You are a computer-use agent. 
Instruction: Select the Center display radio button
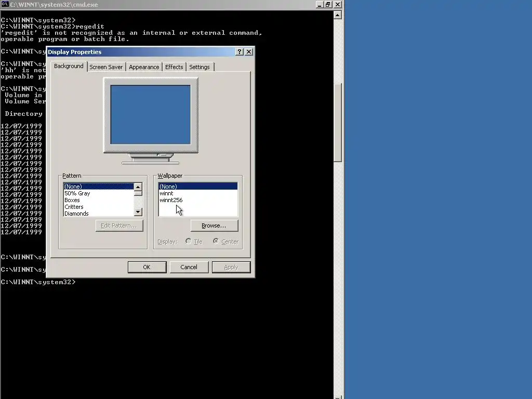[x=216, y=241]
